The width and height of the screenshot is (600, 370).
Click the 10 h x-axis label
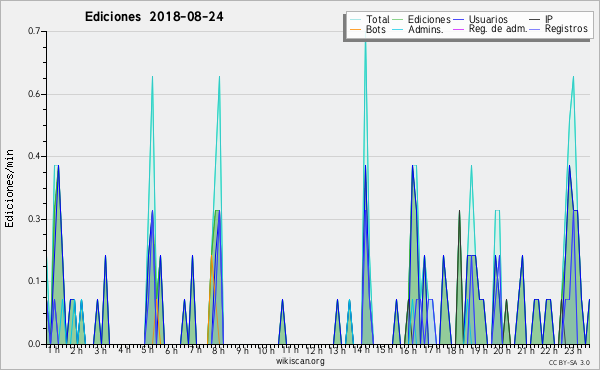[266, 350]
